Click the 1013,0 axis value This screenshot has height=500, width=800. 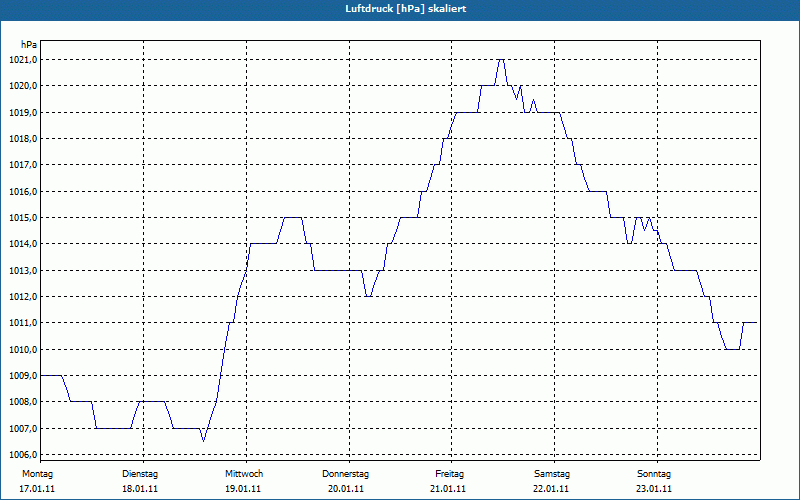click(23, 270)
